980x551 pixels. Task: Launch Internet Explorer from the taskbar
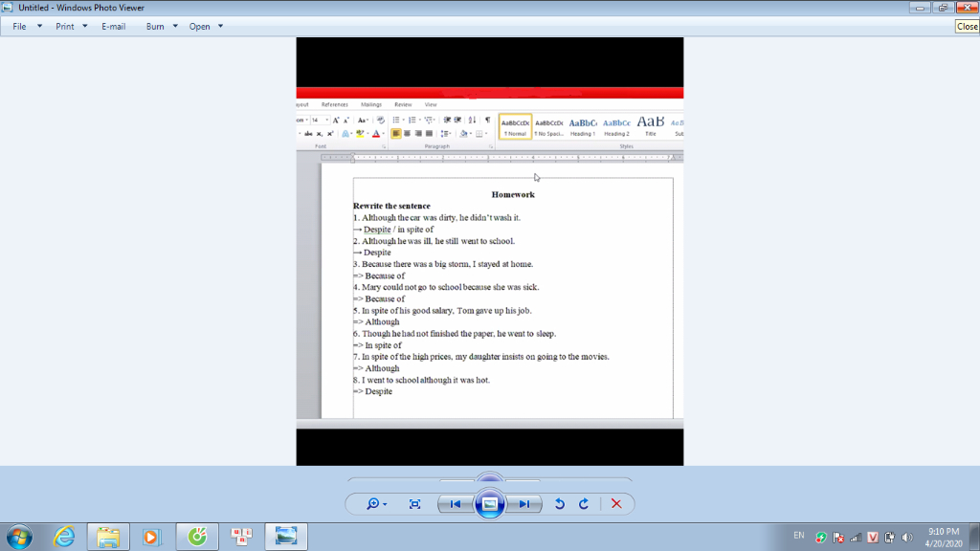click(x=64, y=537)
